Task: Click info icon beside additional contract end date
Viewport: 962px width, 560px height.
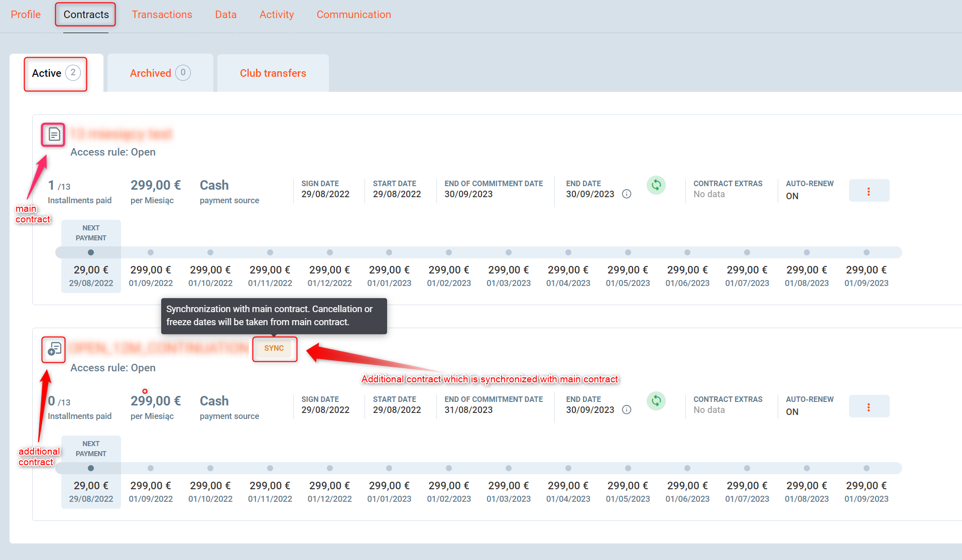Action: point(627,410)
